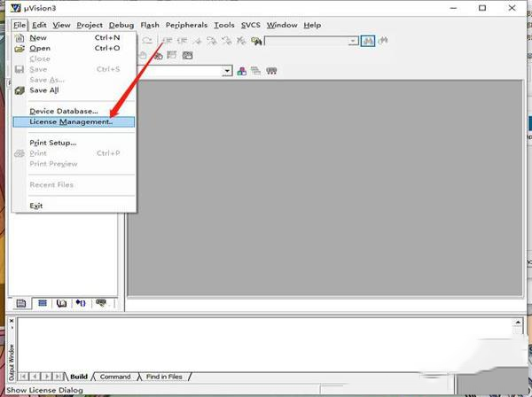Open the Templates tab icon in project pane
532x397 pixels.
tap(102, 303)
